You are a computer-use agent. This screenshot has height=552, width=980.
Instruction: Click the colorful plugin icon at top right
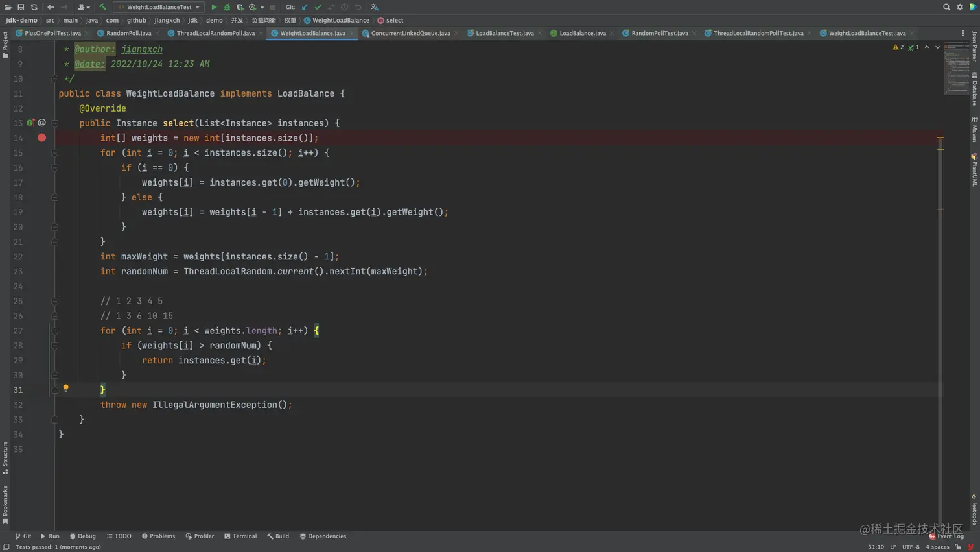click(973, 7)
